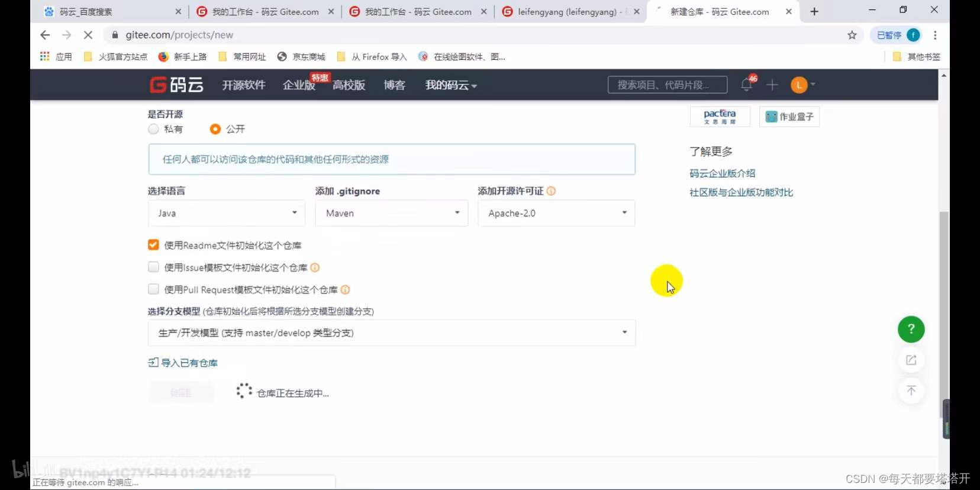
Task: Open the 应用 apps shortcut in bookmarks bar
Action: (56, 57)
